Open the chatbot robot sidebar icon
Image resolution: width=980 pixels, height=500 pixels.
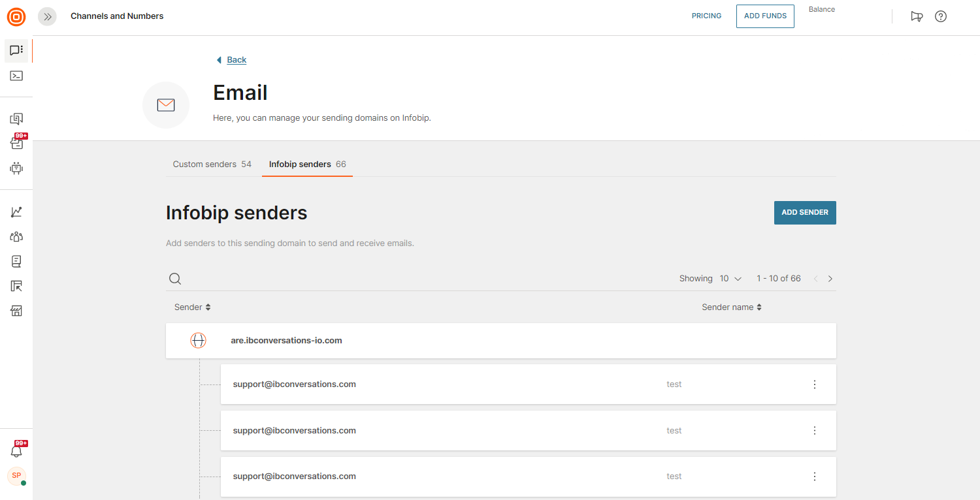click(x=16, y=168)
